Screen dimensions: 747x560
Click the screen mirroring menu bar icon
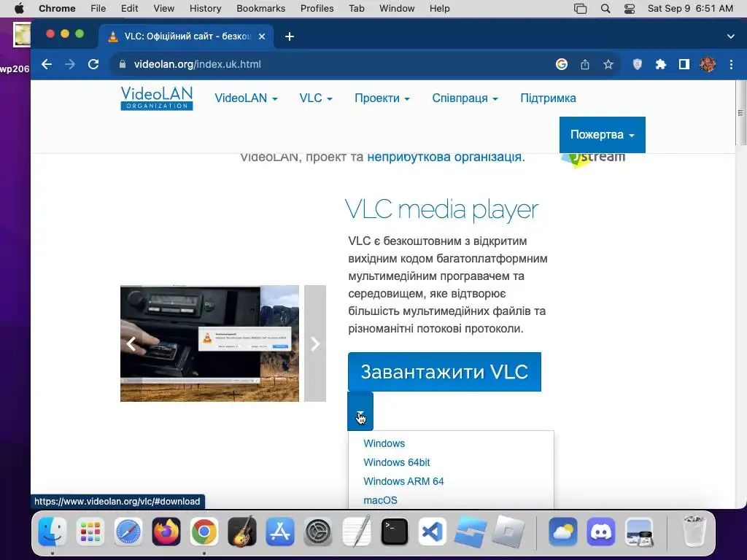click(x=580, y=8)
